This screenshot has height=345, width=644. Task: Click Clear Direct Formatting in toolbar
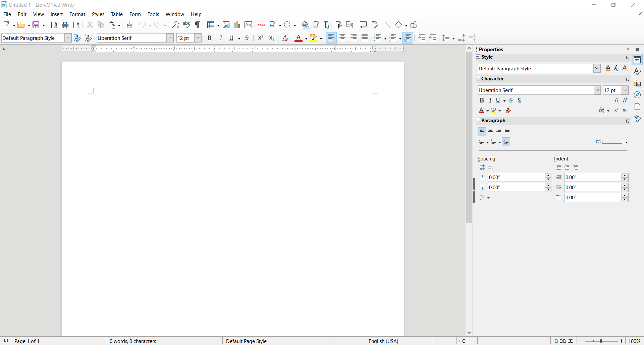point(285,38)
